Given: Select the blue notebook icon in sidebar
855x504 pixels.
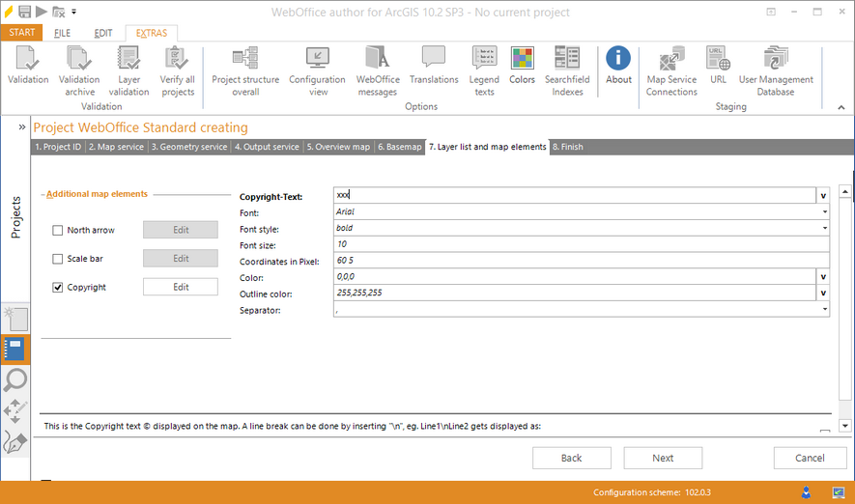Looking at the screenshot, I should coord(14,350).
